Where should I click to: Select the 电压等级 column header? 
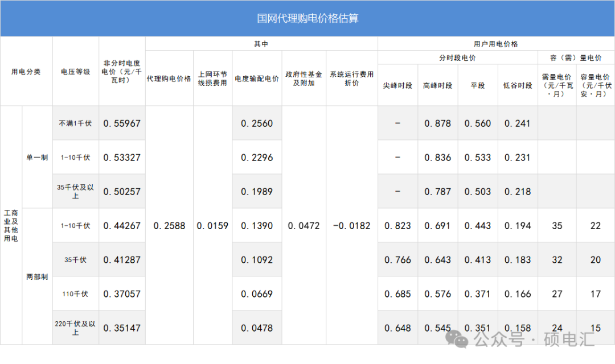[76, 72]
